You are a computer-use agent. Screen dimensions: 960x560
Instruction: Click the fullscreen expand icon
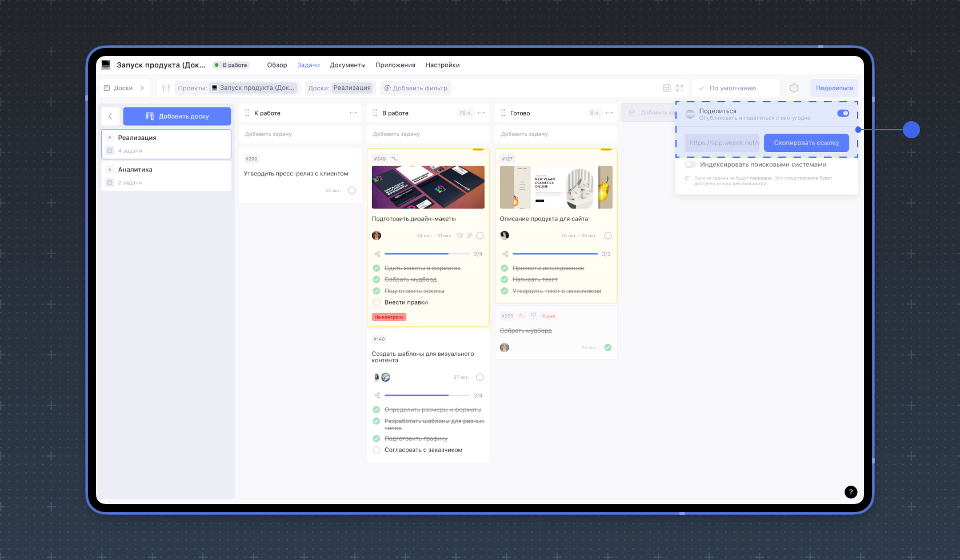[679, 88]
